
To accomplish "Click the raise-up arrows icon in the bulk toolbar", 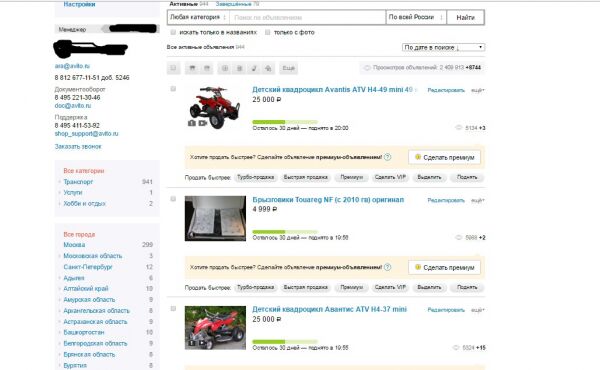I will [268, 68].
